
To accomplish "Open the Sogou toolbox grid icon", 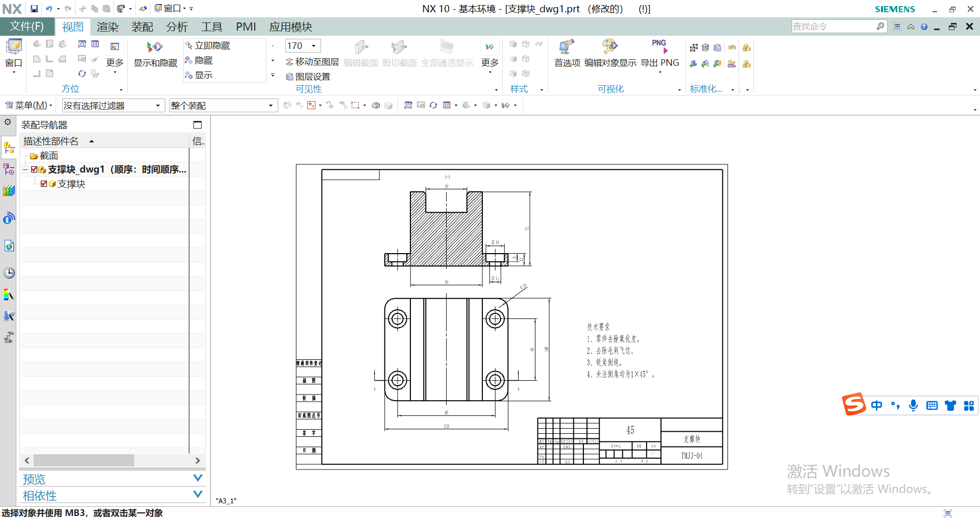I will point(969,406).
